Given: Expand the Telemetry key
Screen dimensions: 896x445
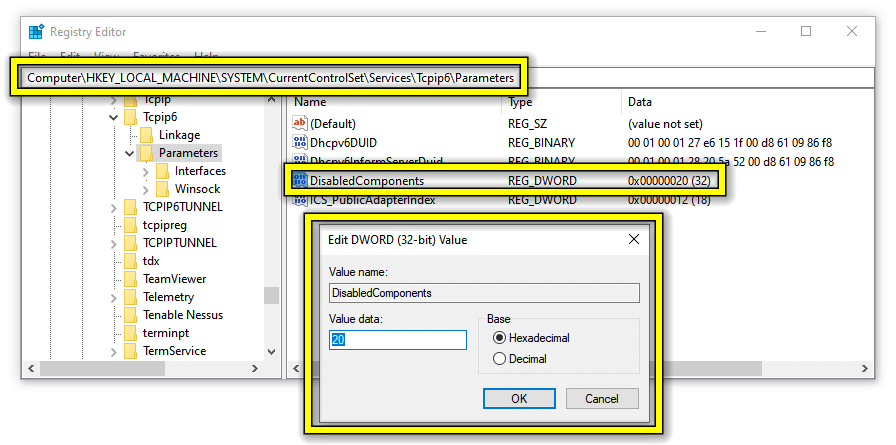Looking at the screenshot, I should tap(114, 298).
